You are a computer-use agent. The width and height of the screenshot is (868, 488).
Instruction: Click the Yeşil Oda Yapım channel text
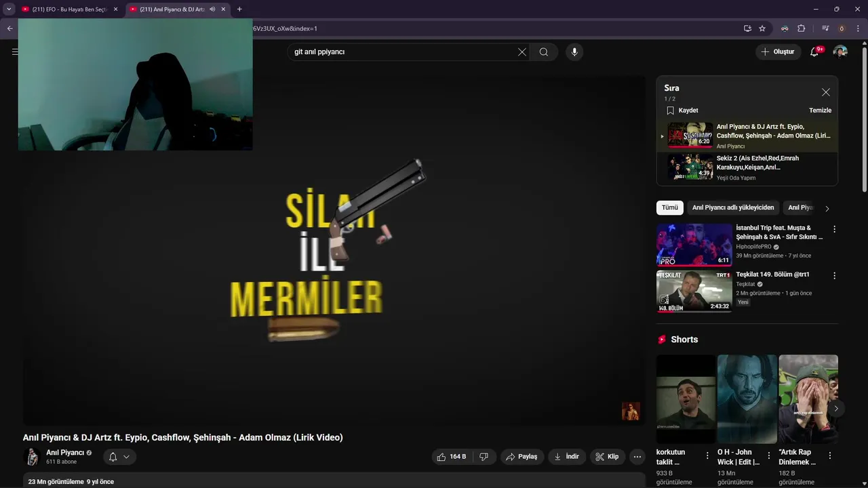(x=736, y=178)
